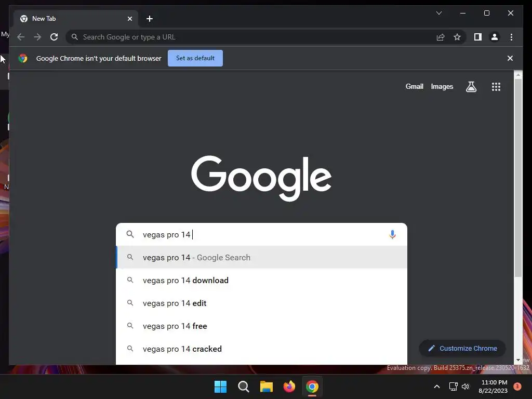Choose 'vegas pro 14 edit' suggestion
The width and height of the screenshot is (532, 399).
[x=261, y=303]
